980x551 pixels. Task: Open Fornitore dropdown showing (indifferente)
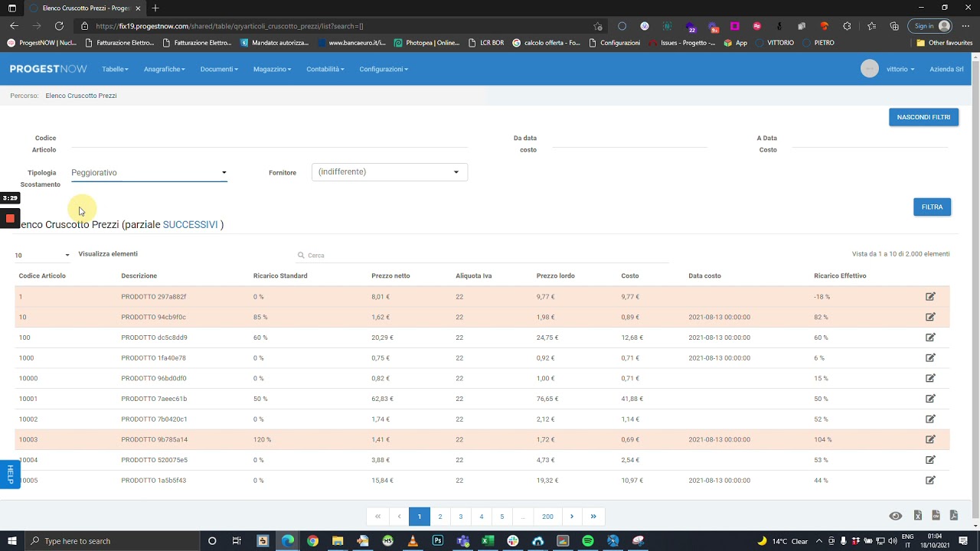390,172
